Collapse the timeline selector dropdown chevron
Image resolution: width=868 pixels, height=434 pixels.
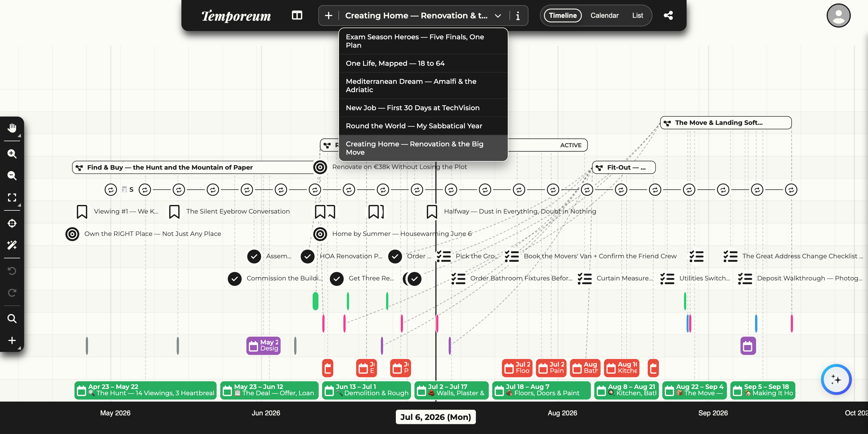pyautogui.click(x=498, y=16)
